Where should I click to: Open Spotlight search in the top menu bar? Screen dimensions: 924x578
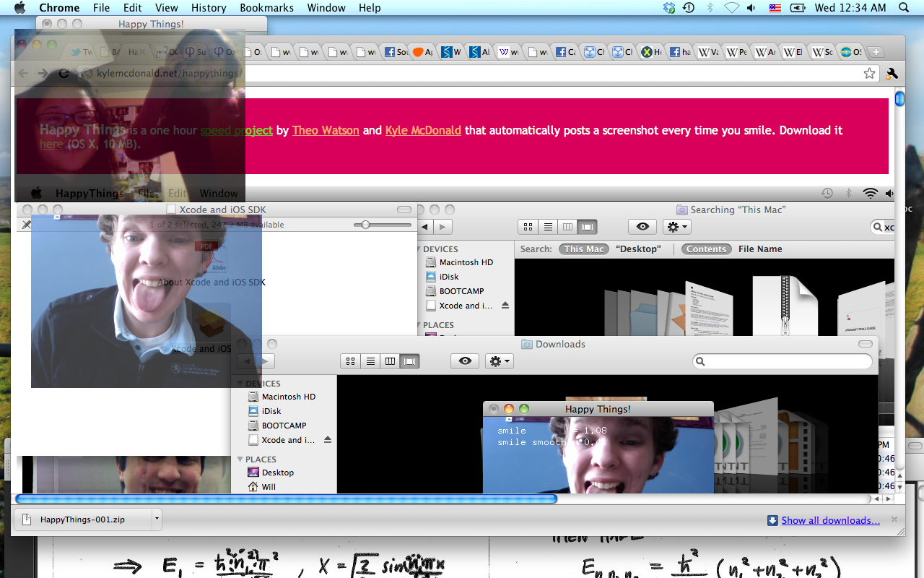(904, 8)
